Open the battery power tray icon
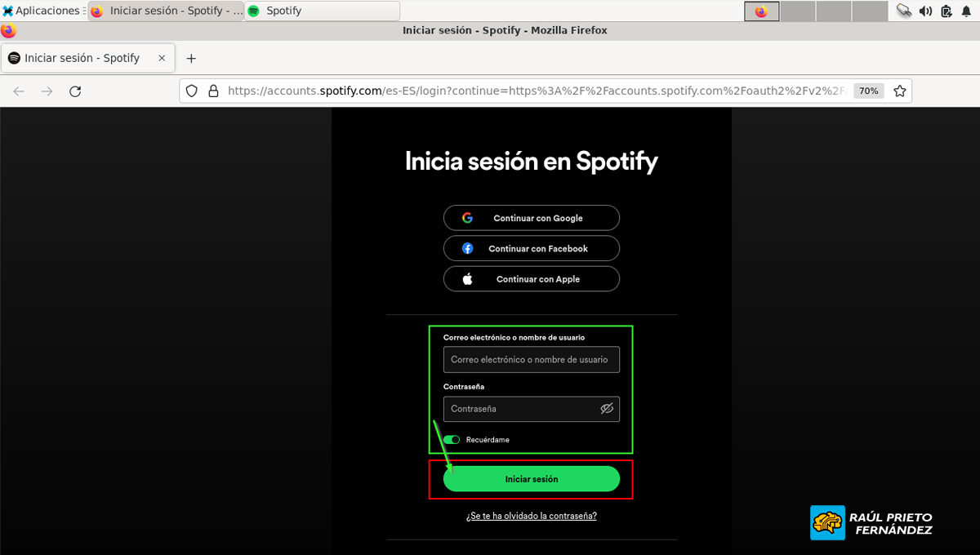The height and width of the screenshot is (555, 980). point(947,11)
